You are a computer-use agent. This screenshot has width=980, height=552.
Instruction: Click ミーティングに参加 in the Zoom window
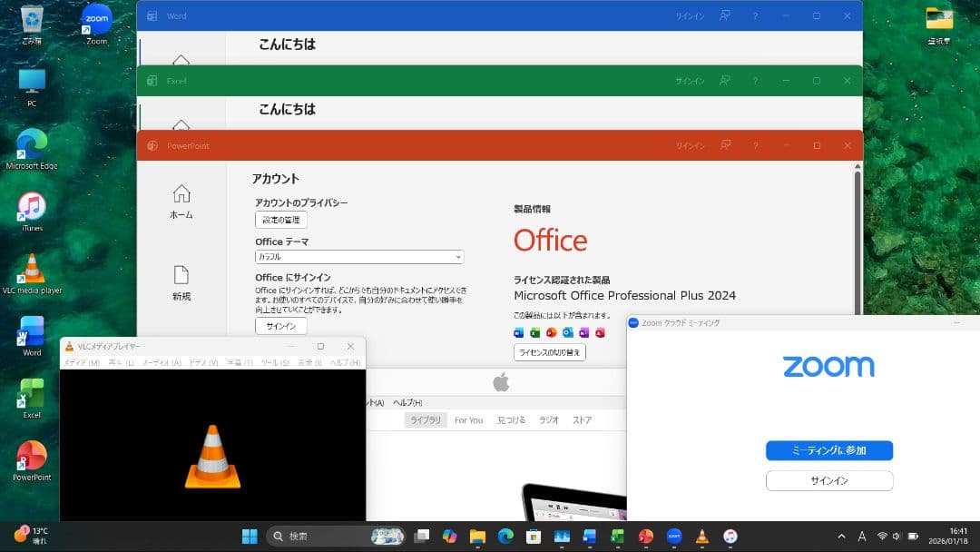828,450
